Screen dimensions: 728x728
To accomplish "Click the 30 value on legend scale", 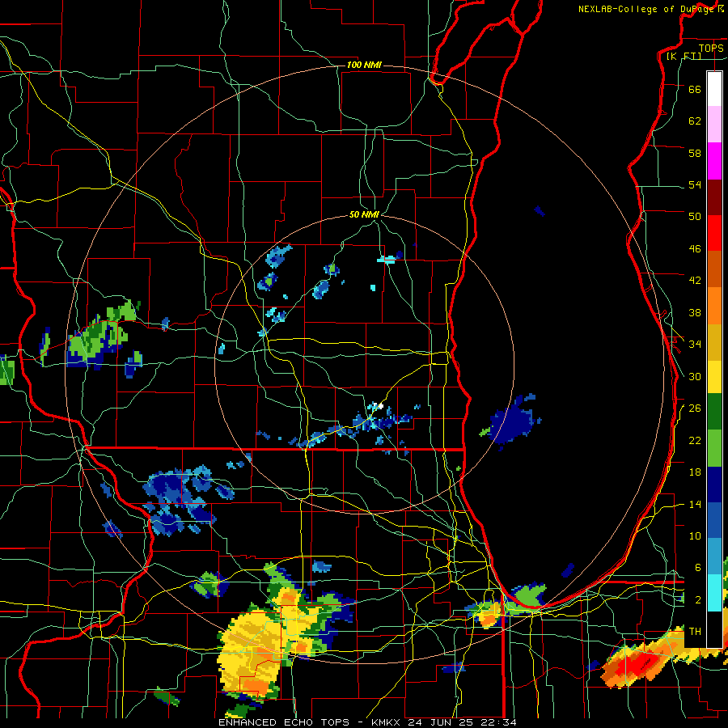I will (695, 376).
